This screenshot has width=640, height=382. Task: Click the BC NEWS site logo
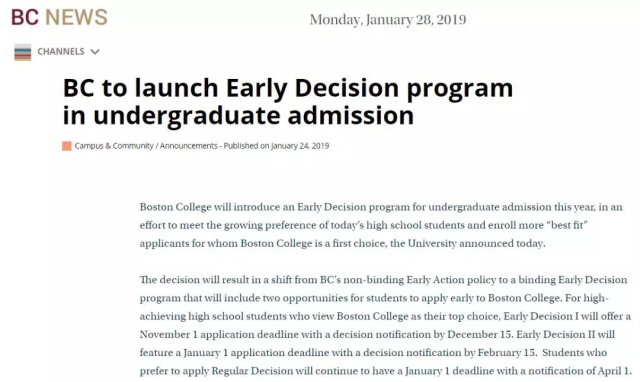(59, 17)
